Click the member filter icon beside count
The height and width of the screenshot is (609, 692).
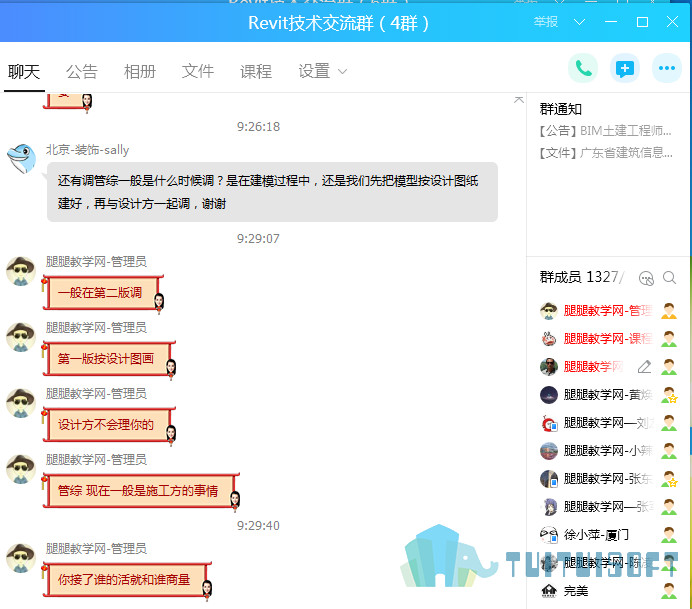click(646, 278)
